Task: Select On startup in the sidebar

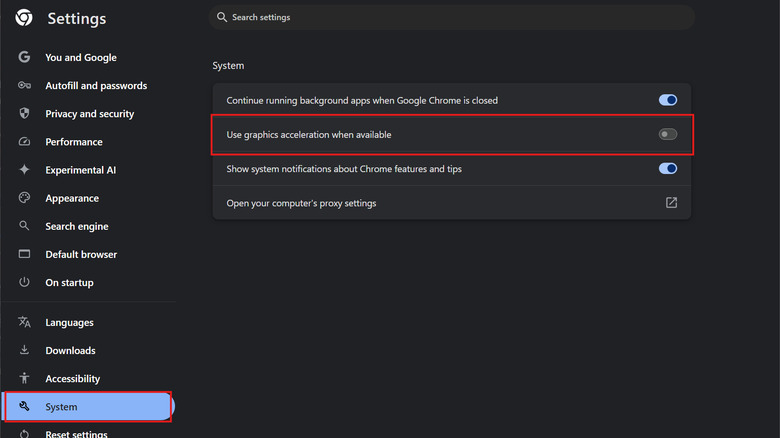Action: tap(69, 282)
